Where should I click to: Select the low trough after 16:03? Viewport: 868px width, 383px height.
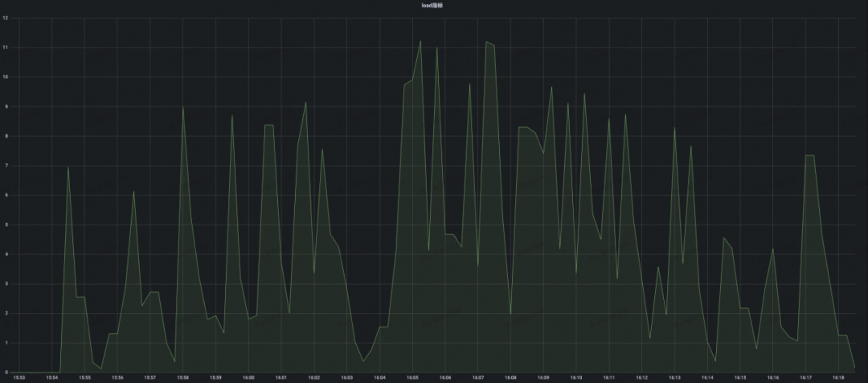click(x=363, y=360)
